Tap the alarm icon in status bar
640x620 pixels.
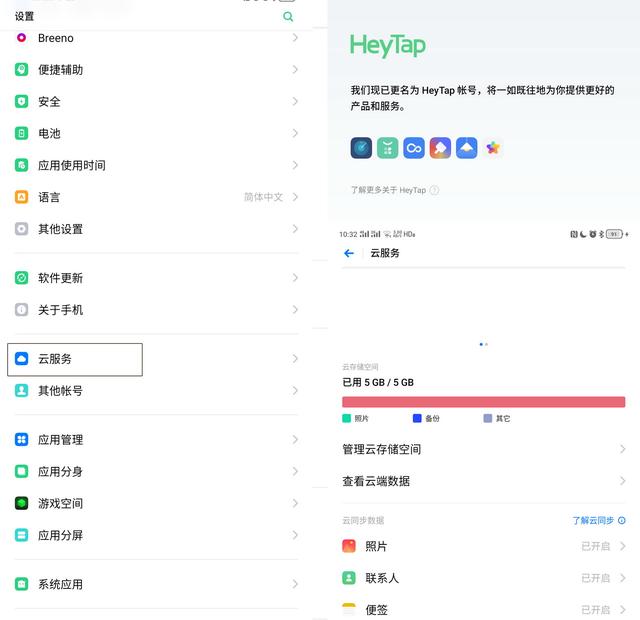coord(593,234)
